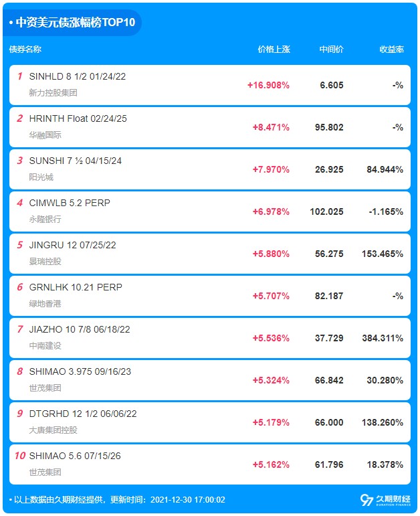The image size is (420, 516).
Task: Open the HRINTH Float 02/24/25 bond
Action: 78,118
